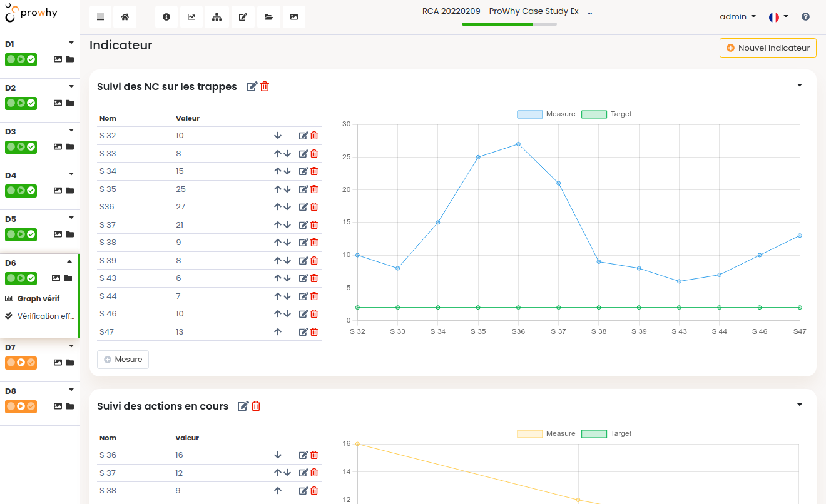Click the ProWhy logo
The image size is (826, 504).
click(x=31, y=12)
